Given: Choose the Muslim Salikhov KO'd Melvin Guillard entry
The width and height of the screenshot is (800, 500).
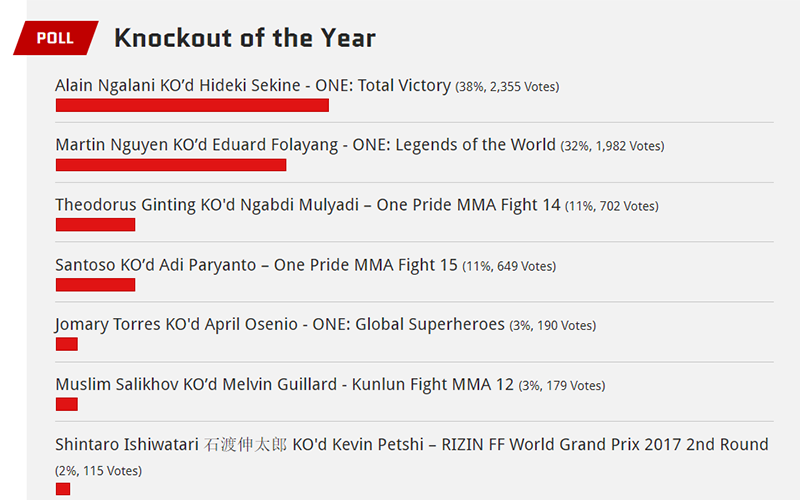Looking at the screenshot, I should pos(284,384).
